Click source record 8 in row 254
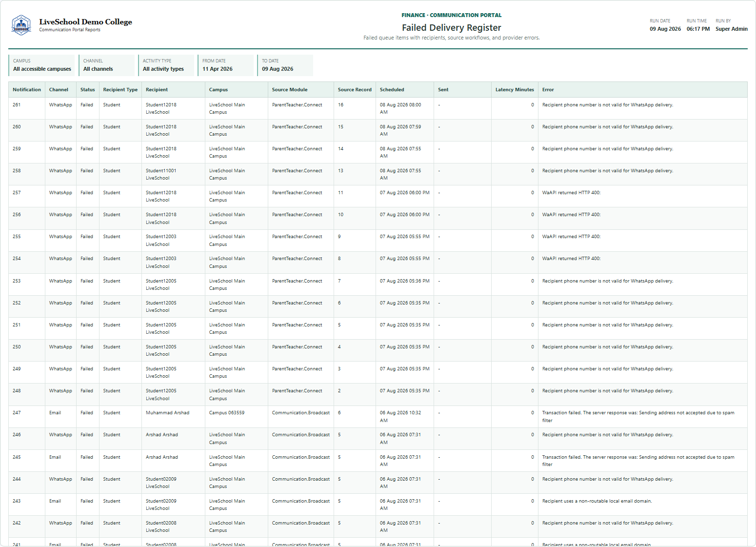756x547 pixels. [339, 259]
